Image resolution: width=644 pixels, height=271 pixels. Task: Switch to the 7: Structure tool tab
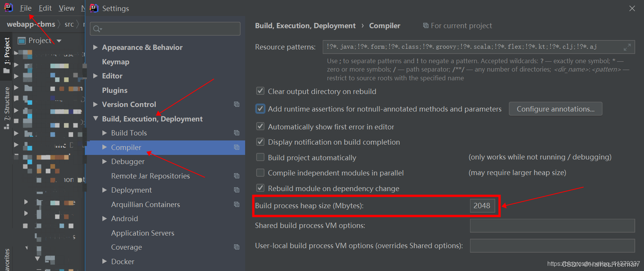pyautogui.click(x=6, y=108)
